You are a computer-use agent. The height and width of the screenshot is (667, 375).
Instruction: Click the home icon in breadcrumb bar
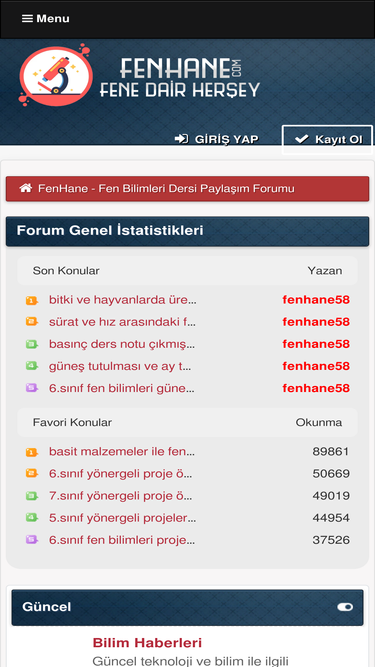26,188
